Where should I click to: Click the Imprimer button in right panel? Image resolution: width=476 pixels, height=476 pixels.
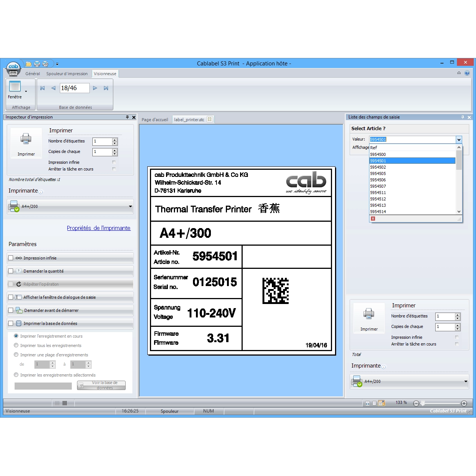point(369,319)
